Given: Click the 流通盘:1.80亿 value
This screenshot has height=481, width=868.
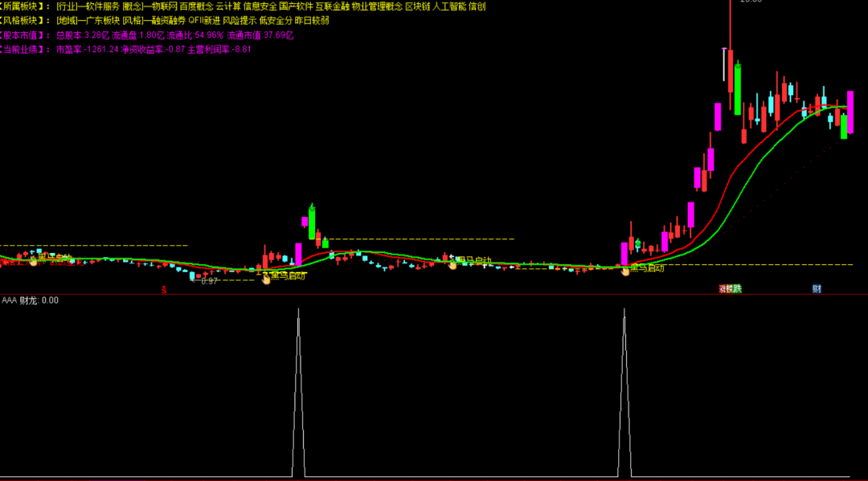Looking at the screenshot, I should click(138, 35).
